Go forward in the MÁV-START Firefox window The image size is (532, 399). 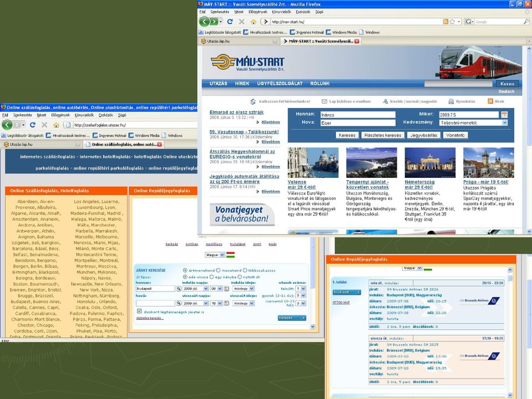tap(214, 22)
